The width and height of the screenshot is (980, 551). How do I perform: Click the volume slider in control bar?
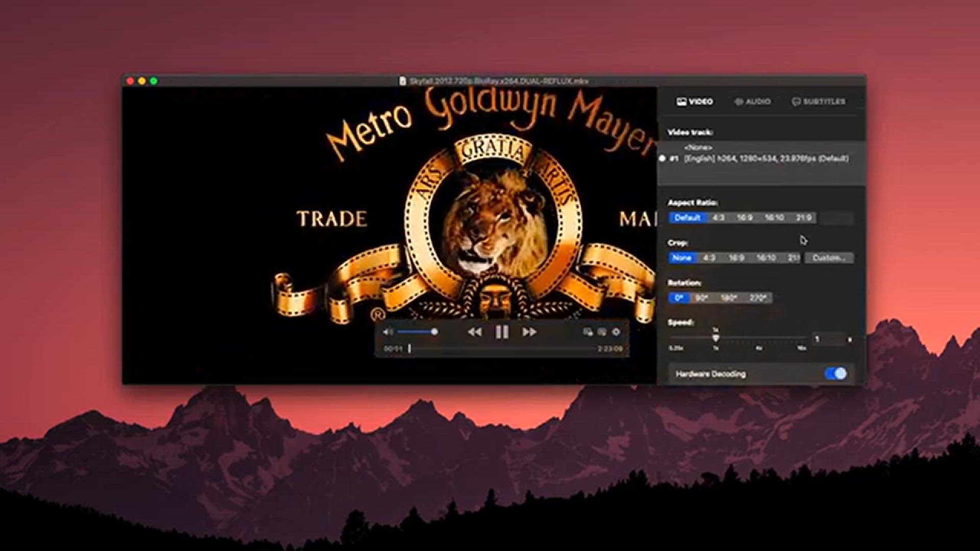pyautogui.click(x=416, y=332)
